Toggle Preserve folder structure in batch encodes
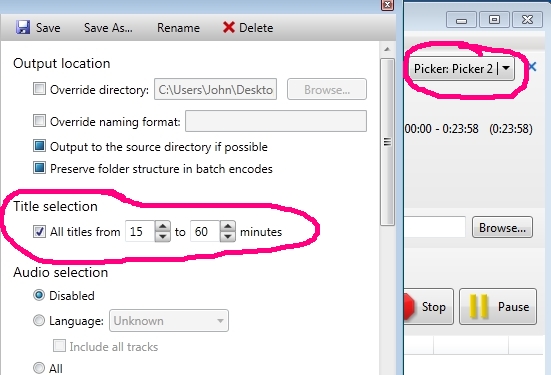Screen dimensions: 551x375 [39, 168]
